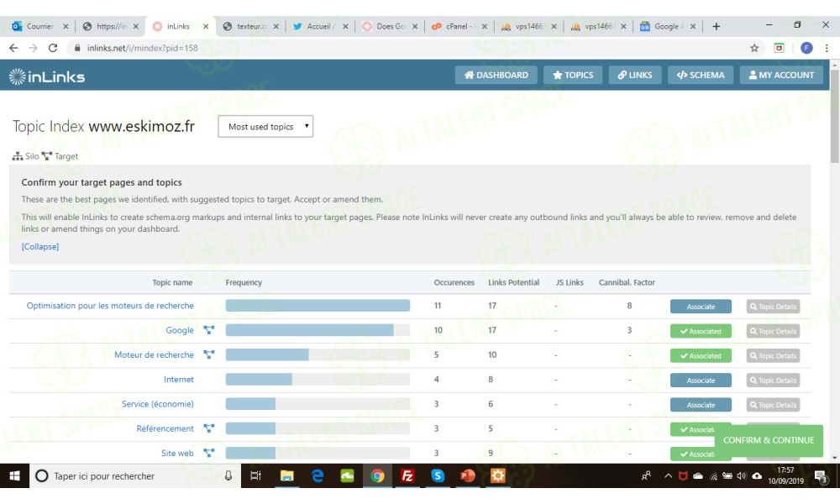Image resolution: width=840 pixels, height=504 pixels.
Task: Click the Cannibal. Factor column header
Action: point(627,282)
